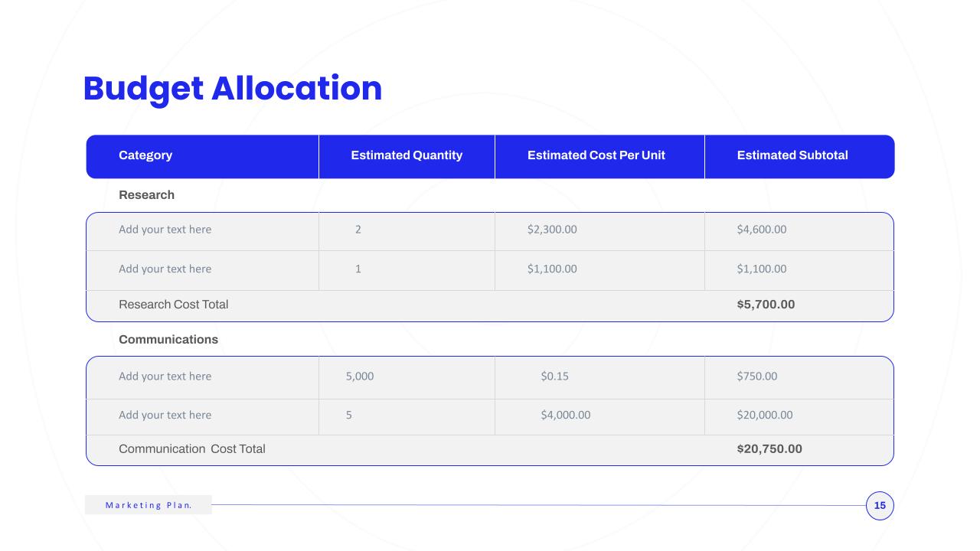Select the $5,700.00 research total

tap(766, 305)
